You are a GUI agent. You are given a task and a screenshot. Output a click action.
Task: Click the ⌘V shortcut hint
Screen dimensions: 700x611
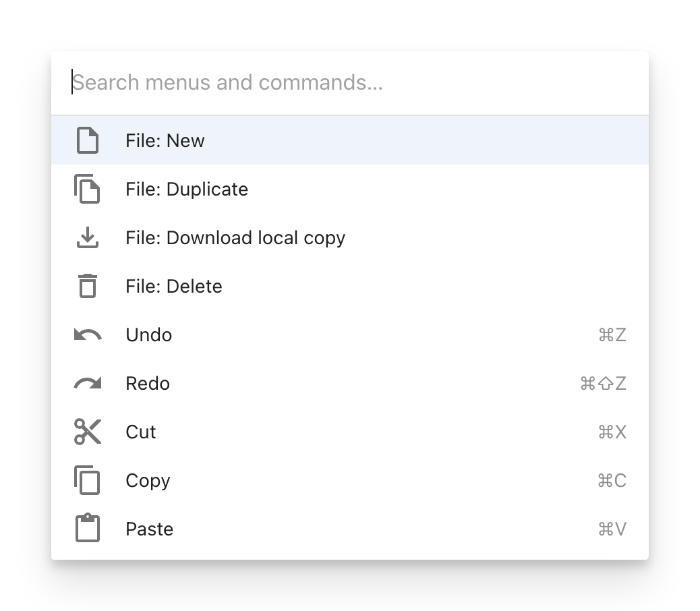pos(612,529)
